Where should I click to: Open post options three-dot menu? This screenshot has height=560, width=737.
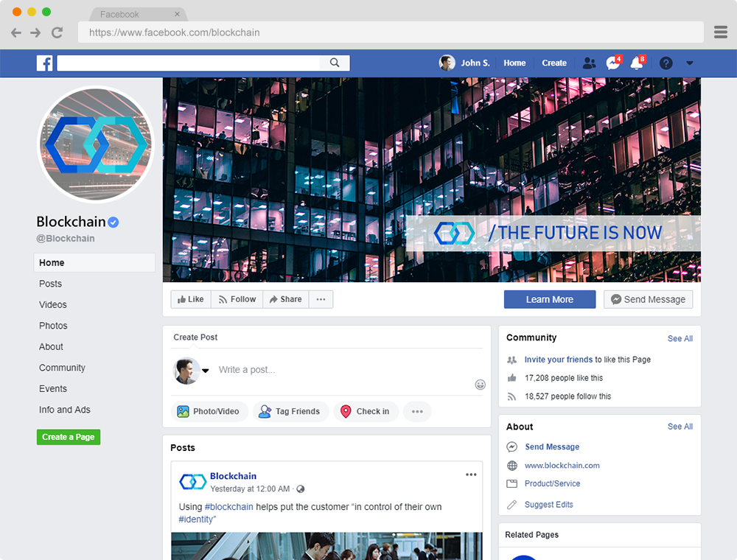(x=471, y=475)
